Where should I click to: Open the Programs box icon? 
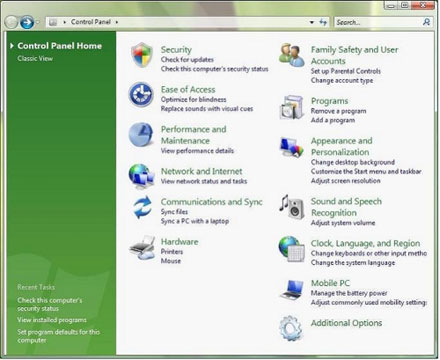[292, 107]
